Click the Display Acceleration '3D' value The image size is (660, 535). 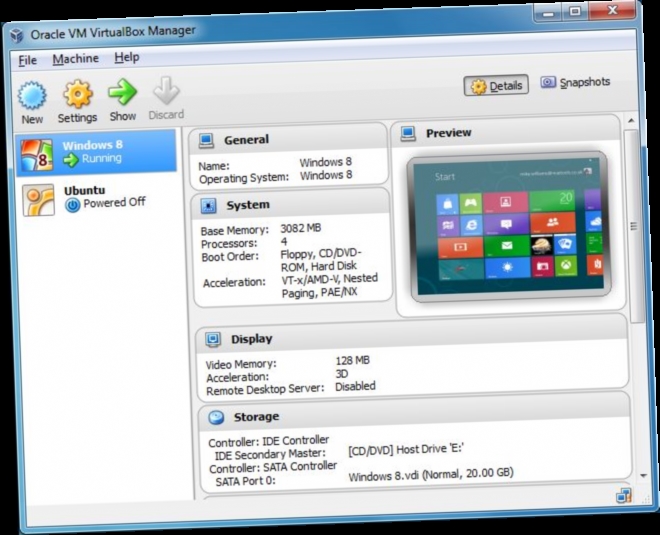pos(342,374)
